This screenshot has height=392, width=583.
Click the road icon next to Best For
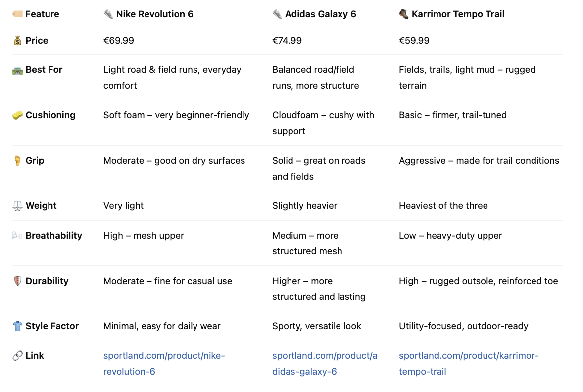pos(17,70)
